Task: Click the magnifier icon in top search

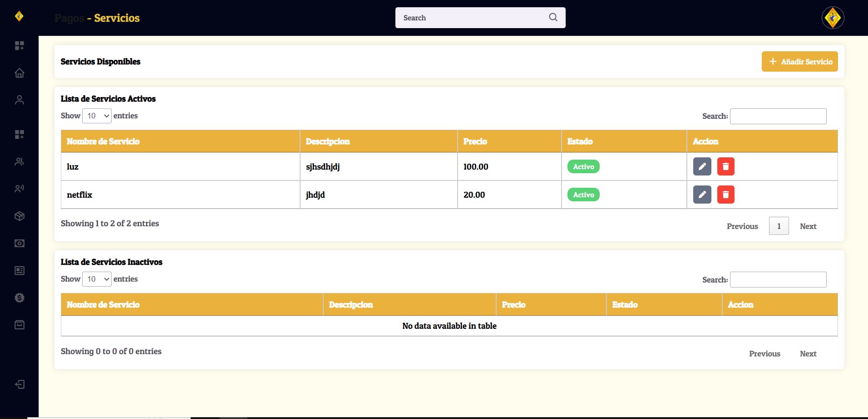Action: tap(553, 17)
